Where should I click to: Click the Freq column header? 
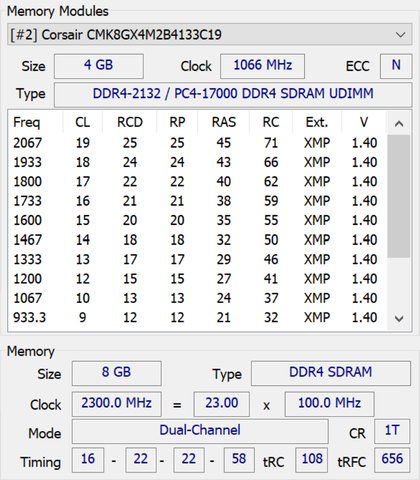(27, 122)
